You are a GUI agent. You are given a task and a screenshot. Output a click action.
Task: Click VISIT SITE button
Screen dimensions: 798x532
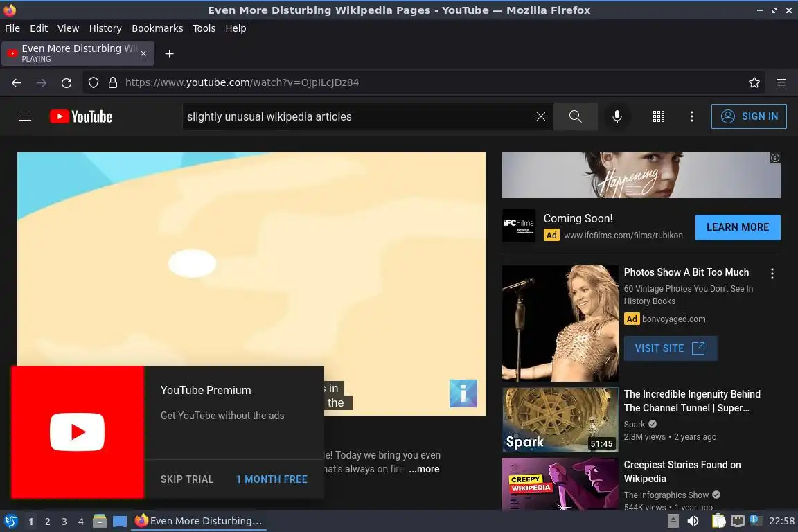click(x=671, y=348)
